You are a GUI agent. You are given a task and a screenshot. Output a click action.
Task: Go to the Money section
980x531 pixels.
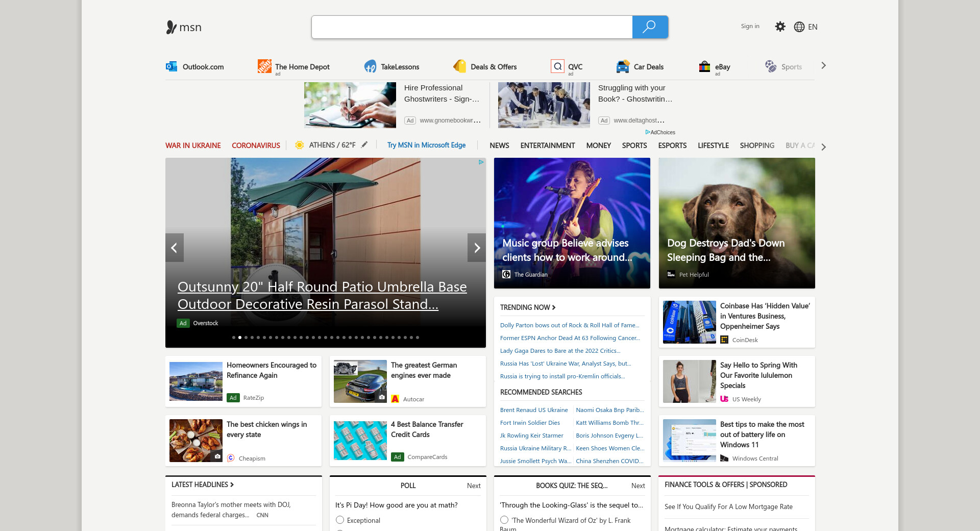tap(598, 146)
